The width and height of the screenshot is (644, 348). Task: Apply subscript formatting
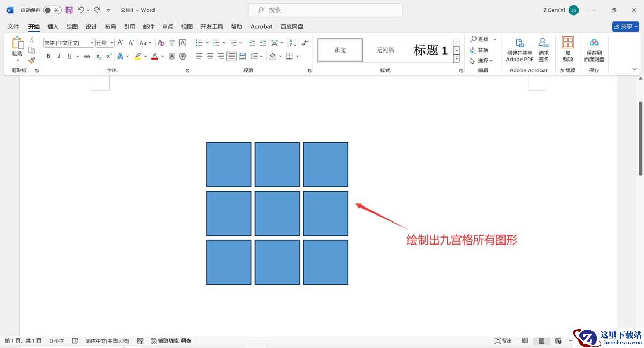[x=98, y=56]
